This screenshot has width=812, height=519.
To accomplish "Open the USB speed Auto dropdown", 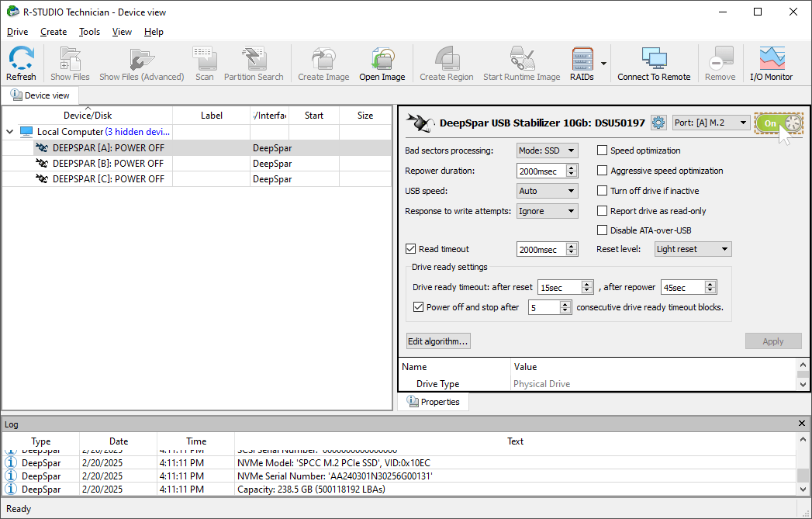I will coord(548,191).
